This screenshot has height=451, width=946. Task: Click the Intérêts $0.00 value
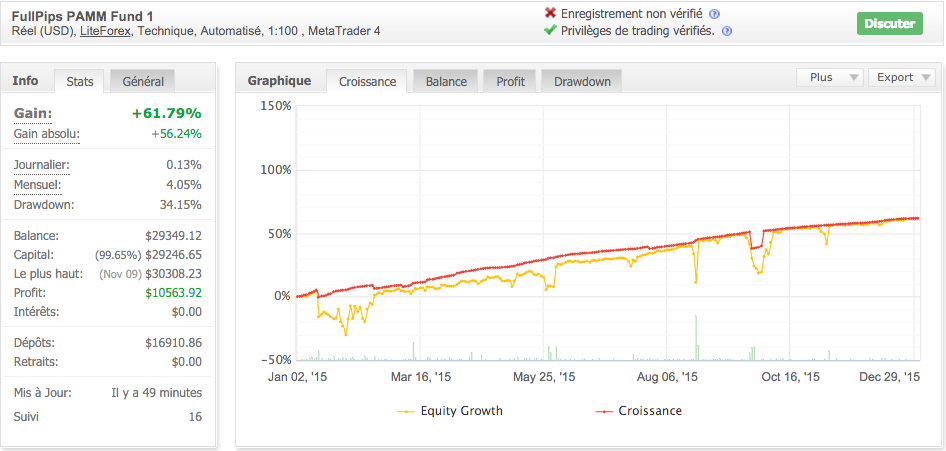[x=186, y=312]
